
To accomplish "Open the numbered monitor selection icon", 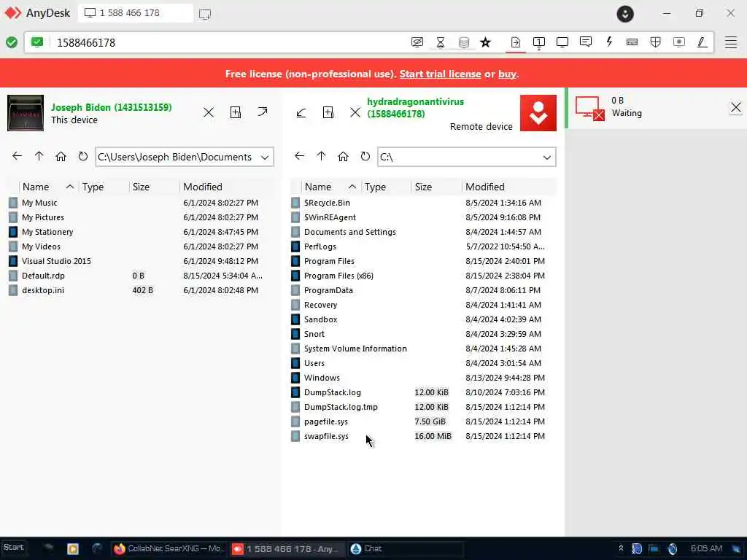I will [539, 42].
